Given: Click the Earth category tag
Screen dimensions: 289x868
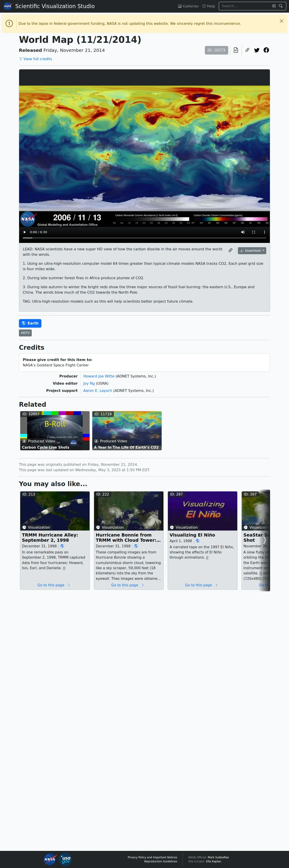Looking at the screenshot, I should click(30, 323).
